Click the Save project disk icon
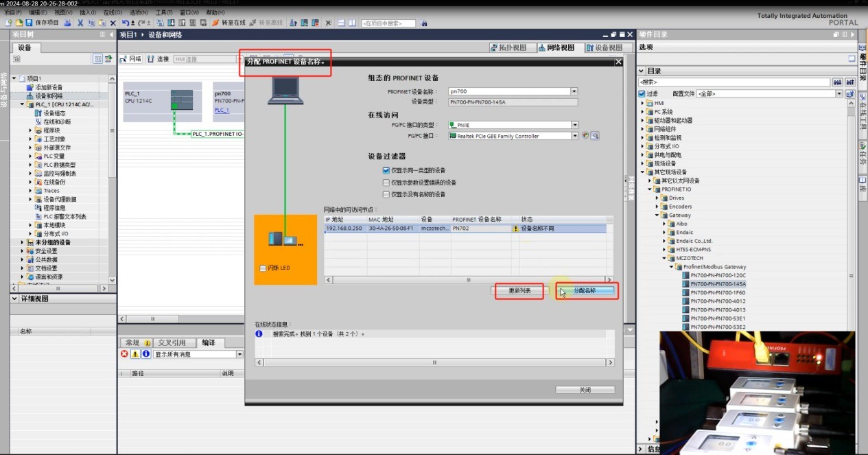Image resolution: width=868 pixels, height=455 pixels. point(29,23)
